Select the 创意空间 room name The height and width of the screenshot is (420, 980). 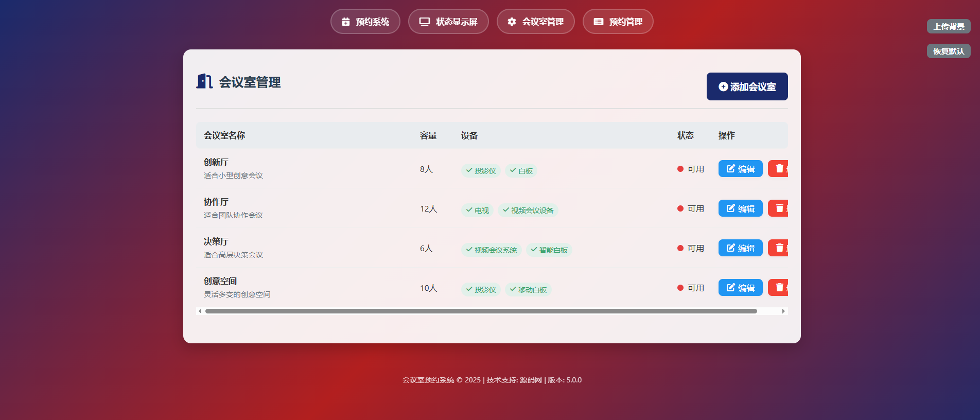[220, 281]
